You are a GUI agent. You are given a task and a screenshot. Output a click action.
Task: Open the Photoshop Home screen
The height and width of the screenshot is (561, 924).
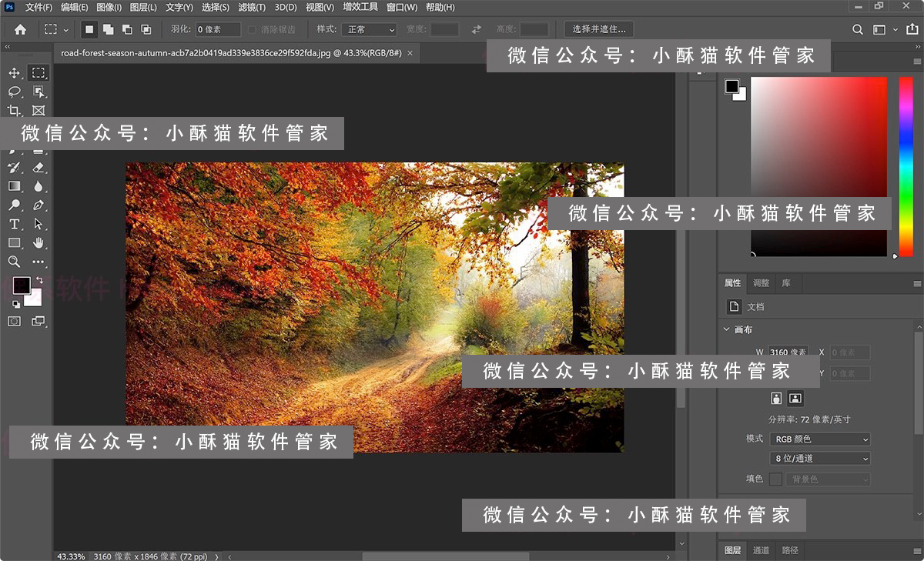pos(19,28)
